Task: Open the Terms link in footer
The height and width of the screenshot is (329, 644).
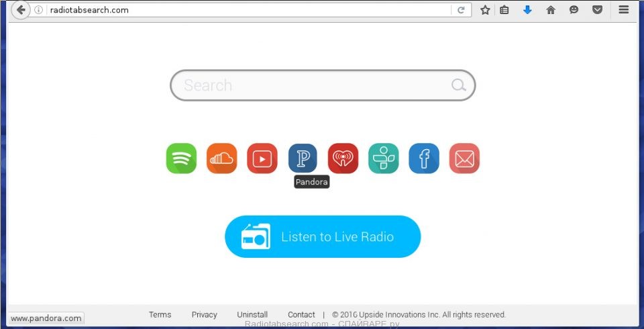Action: [x=160, y=315]
